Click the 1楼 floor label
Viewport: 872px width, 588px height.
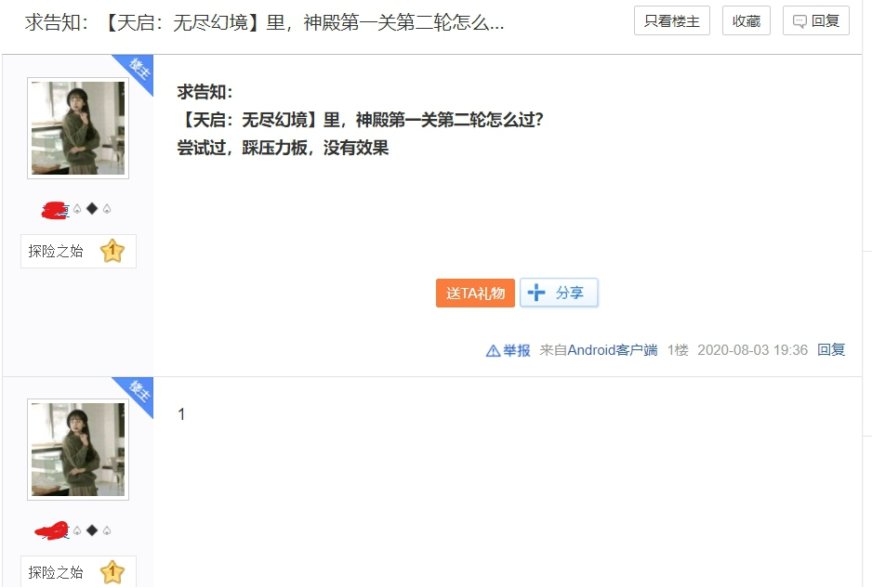(x=678, y=350)
